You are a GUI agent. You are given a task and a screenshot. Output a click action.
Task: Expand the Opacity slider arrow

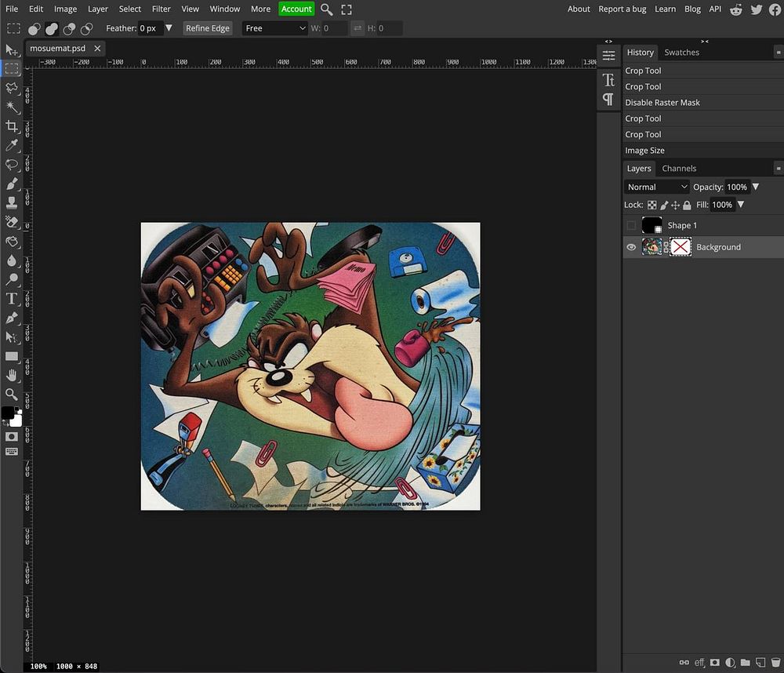point(756,187)
